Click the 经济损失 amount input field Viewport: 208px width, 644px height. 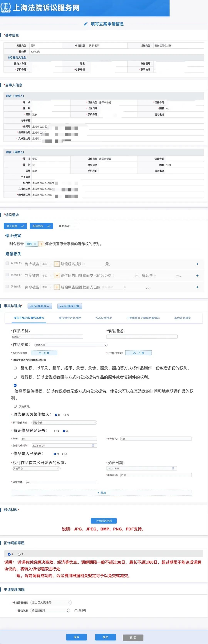(93, 264)
